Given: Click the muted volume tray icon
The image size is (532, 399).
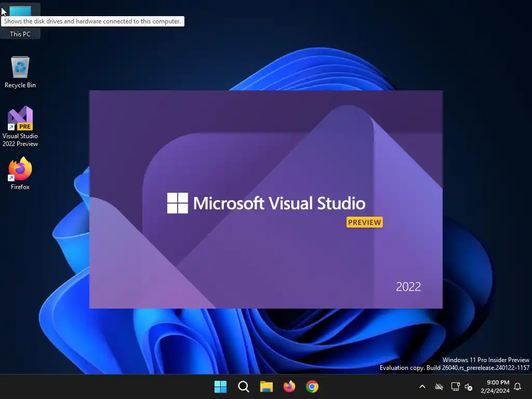Looking at the screenshot, I should tap(469, 387).
